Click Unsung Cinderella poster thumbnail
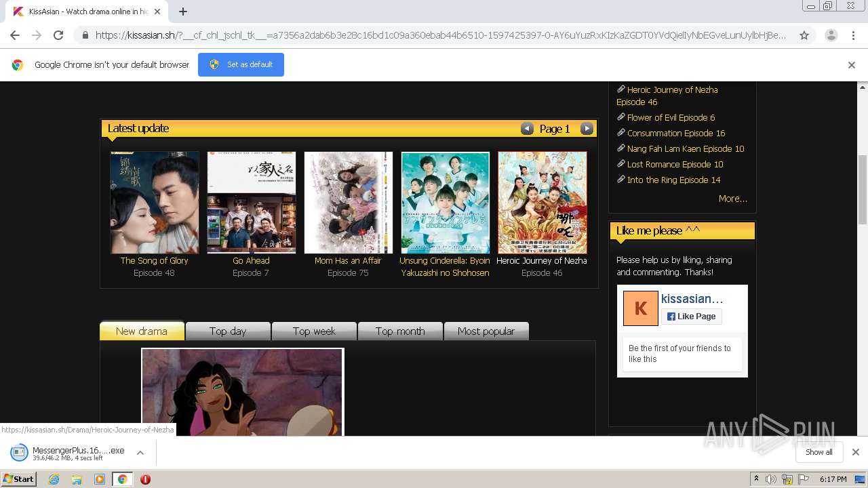Image resolution: width=868 pixels, height=488 pixels. click(x=446, y=203)
